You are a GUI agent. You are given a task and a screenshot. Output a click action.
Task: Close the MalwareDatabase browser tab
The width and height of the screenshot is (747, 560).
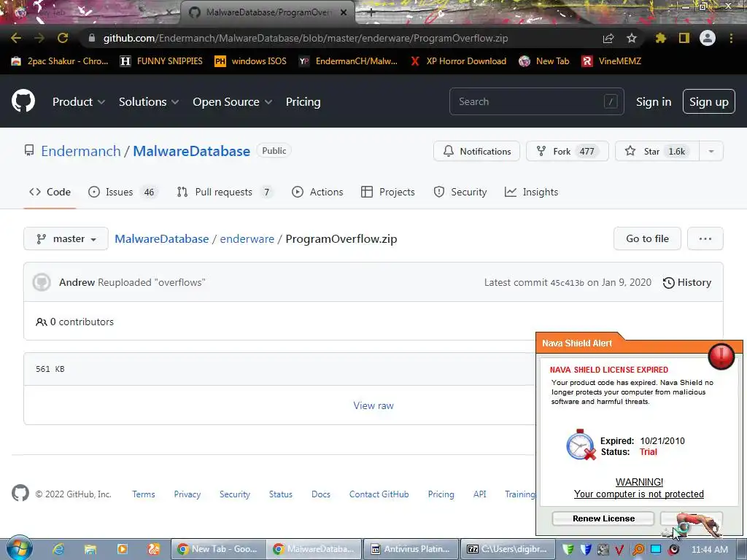344,12
